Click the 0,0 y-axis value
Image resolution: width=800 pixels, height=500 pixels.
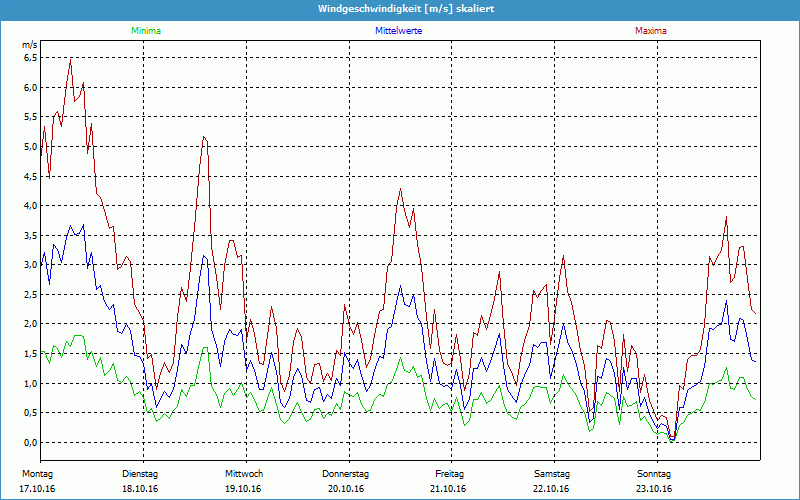(x=31, y=442)
